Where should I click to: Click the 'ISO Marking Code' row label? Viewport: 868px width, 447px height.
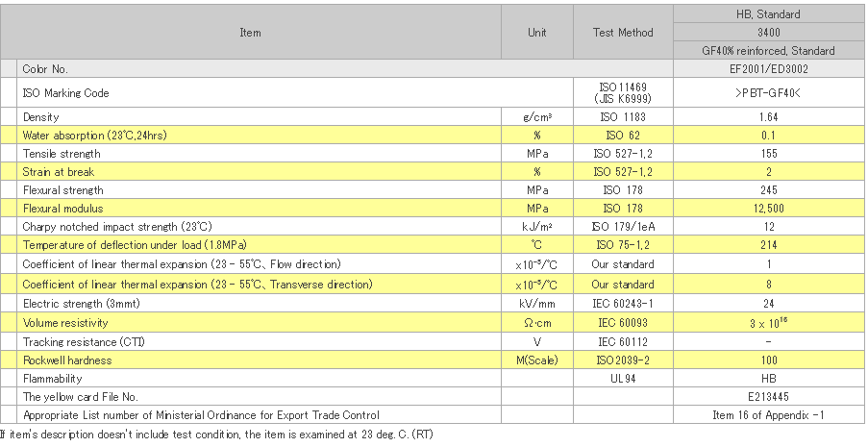coord(65,93)
